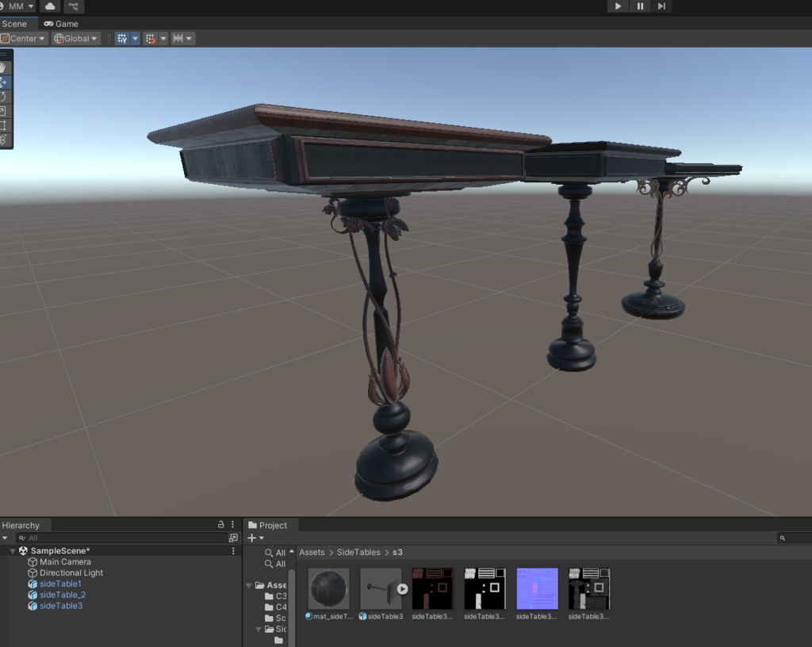Select Main Camera in Hierarchy

[x=65, y=561]
